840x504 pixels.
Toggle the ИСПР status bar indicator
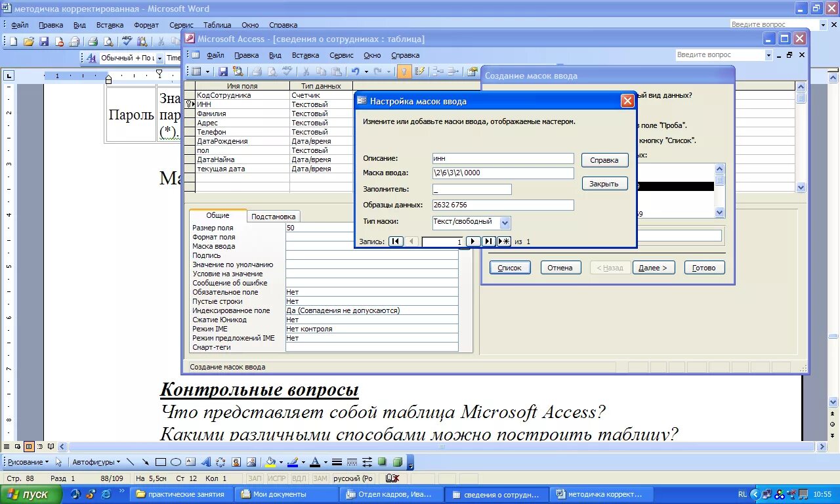point(278,478)
